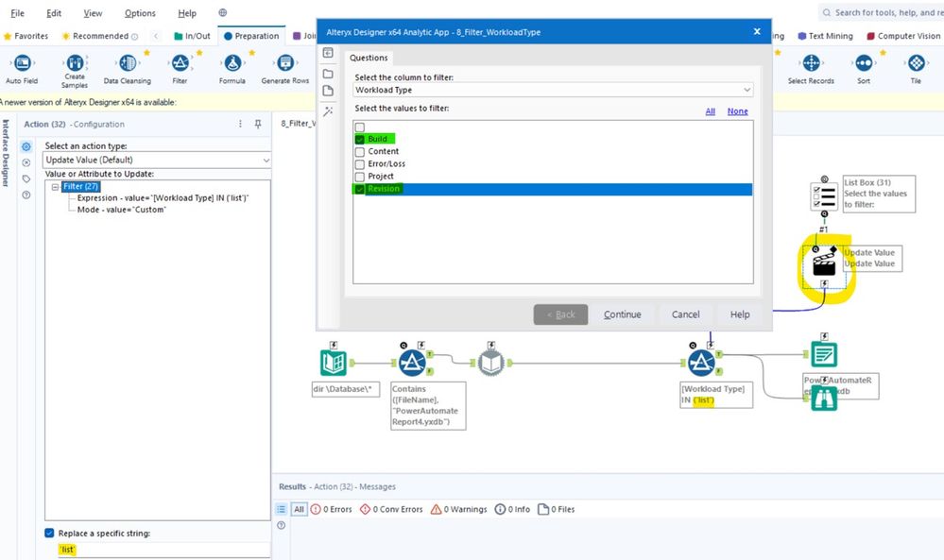Open the Configuration panel three-dot menu
The image size is (944, 560).
point(240,124)
